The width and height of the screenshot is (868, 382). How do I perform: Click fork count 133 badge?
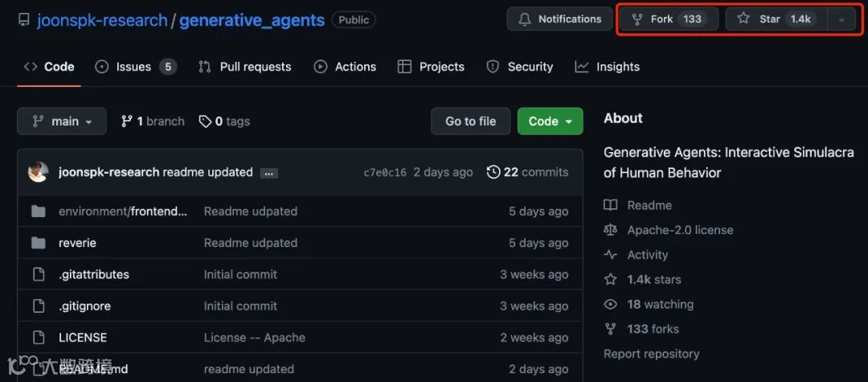click(692, 19)
